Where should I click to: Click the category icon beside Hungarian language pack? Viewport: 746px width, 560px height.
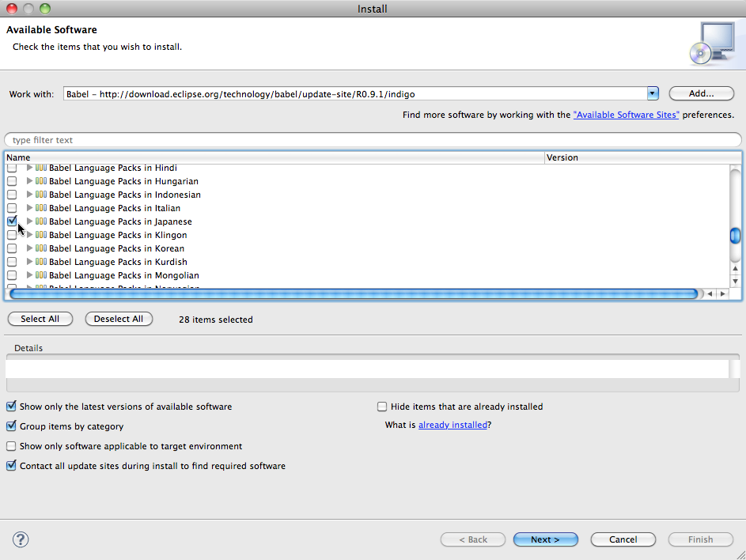41,181
